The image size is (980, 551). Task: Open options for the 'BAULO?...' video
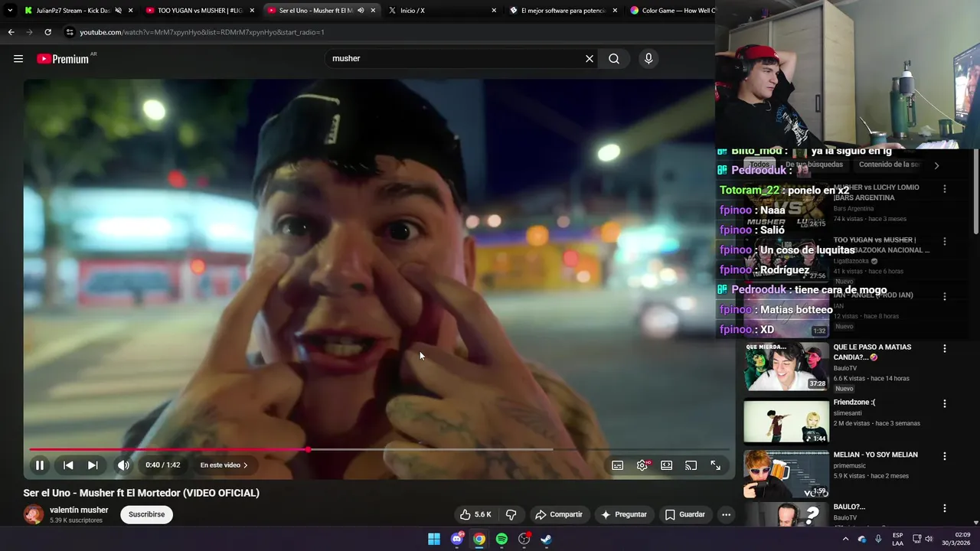(x=945, y=508)
